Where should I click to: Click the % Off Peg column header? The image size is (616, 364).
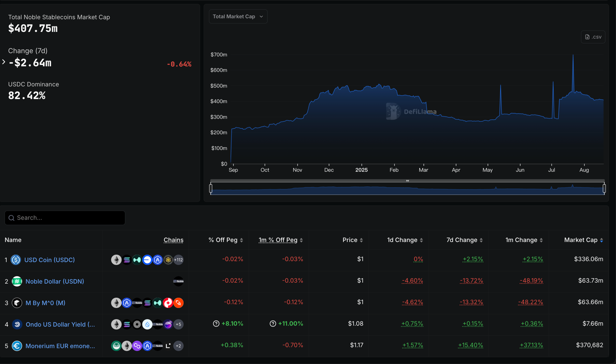[226, 240]
